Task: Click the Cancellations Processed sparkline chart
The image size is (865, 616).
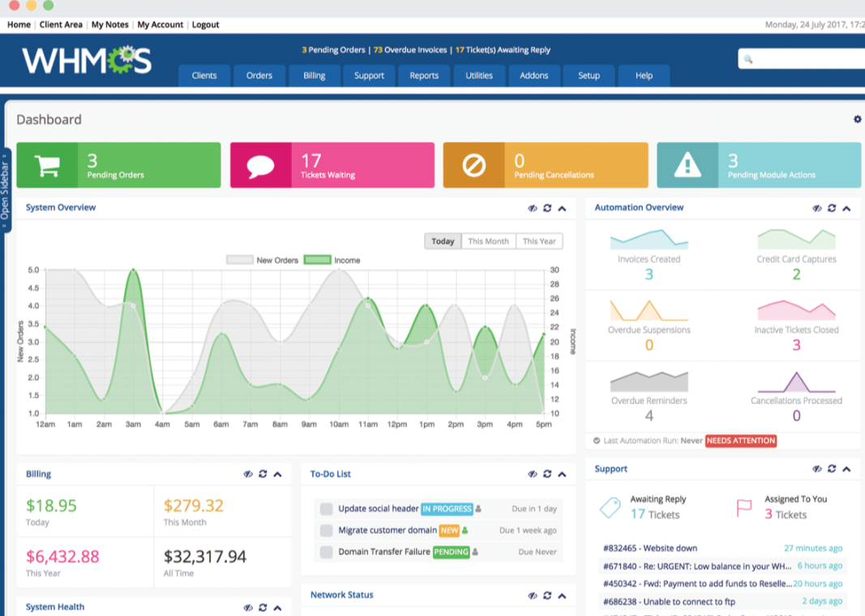Action: (x=796, y=382)
